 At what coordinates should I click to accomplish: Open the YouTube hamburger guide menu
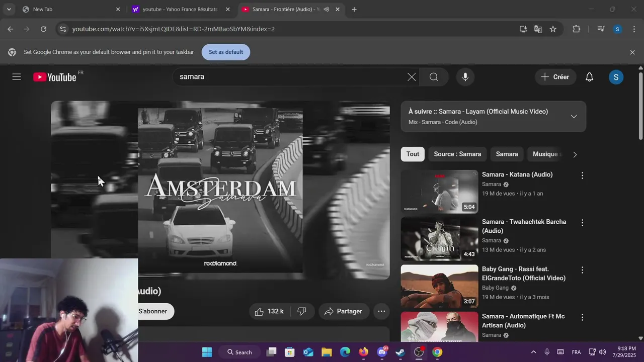pyautogui.click(x=17, y=77)
